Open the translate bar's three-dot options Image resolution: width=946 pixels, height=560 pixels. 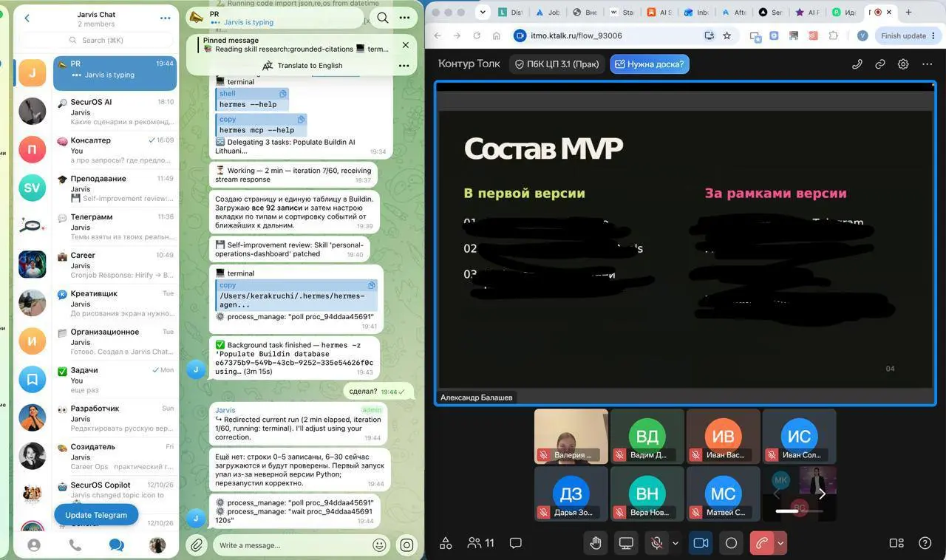[404, 65]
